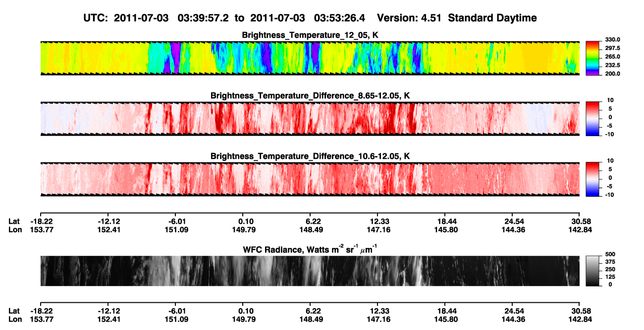Viewport: 644px width, 330px height.
Task: Click the rainbow brightness temperature colorbar
Action: (592, 58)
